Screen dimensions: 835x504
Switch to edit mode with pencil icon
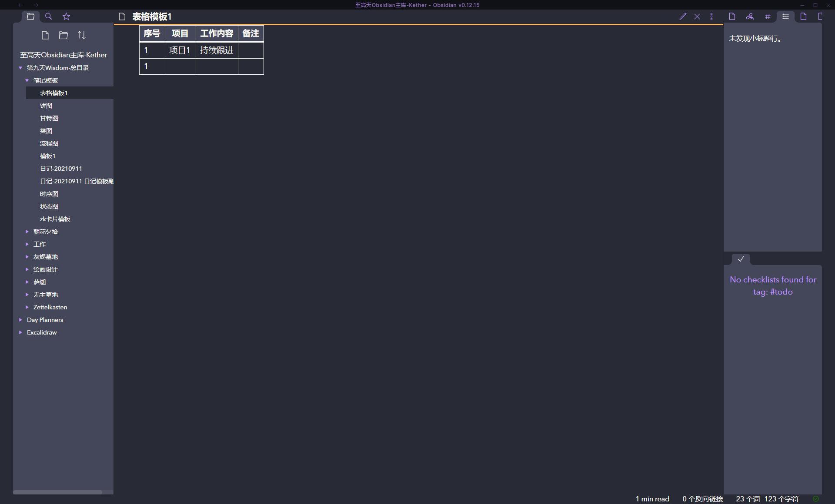click(x=683, y=17)
